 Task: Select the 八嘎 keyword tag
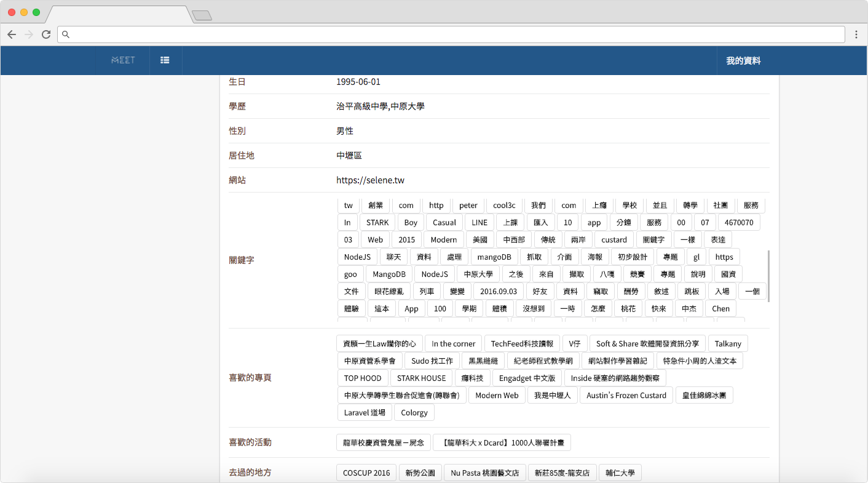click(x=607, y=274)
